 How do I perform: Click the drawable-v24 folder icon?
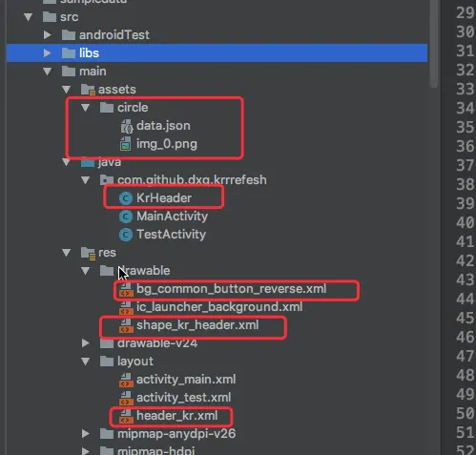coord(107,343)
